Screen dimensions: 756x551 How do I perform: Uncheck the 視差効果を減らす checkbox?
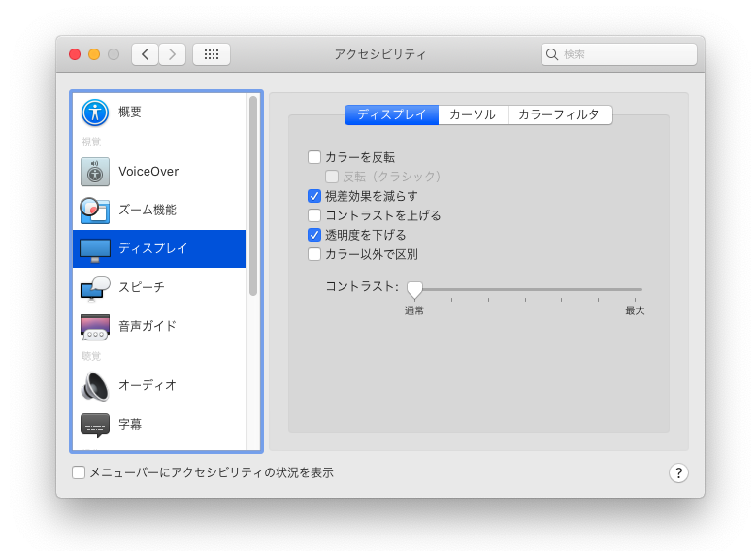click(x=314, y=196)
